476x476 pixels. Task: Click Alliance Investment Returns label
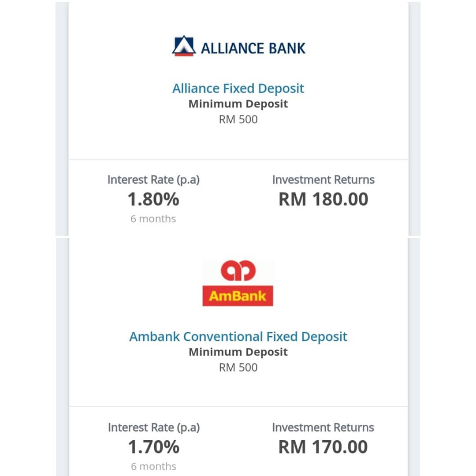click(324, 180)
